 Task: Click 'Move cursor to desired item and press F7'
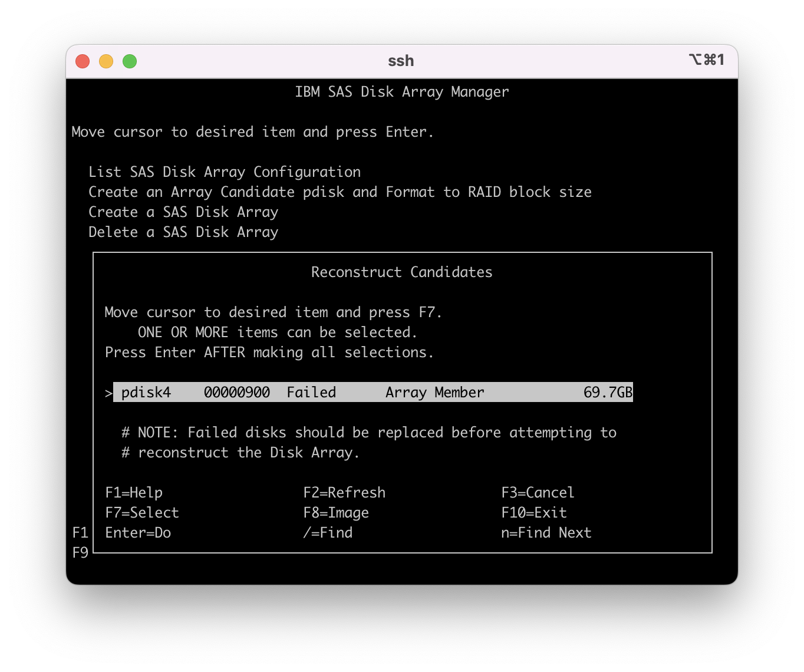click(x=274, y=312)
